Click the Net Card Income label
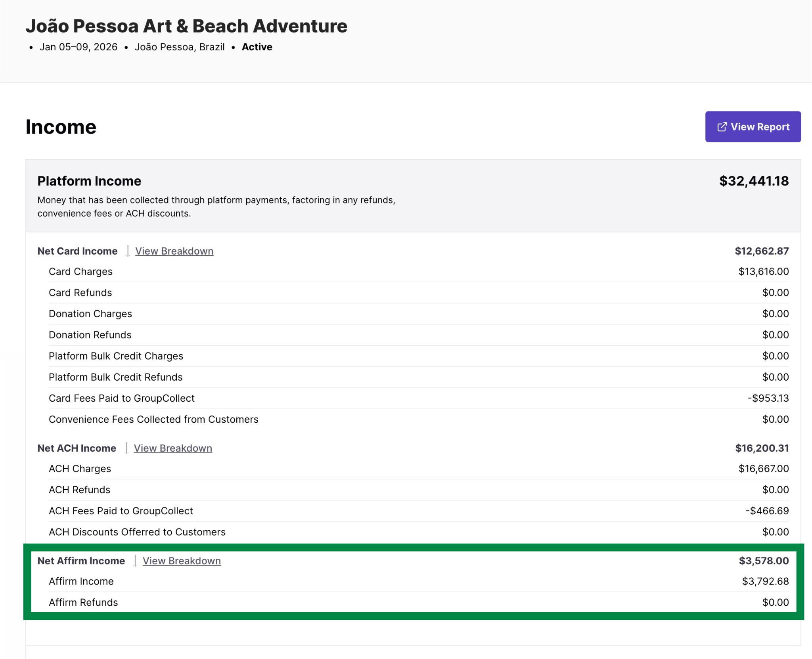Viewport: 812px width, 659px height. pos(77,251)
